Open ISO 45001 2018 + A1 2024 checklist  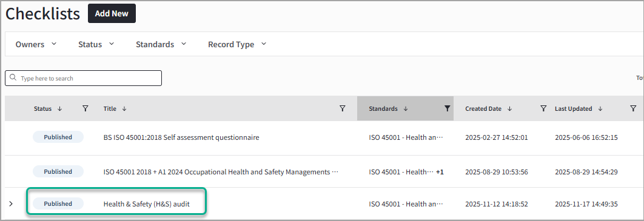coord(221,172)
